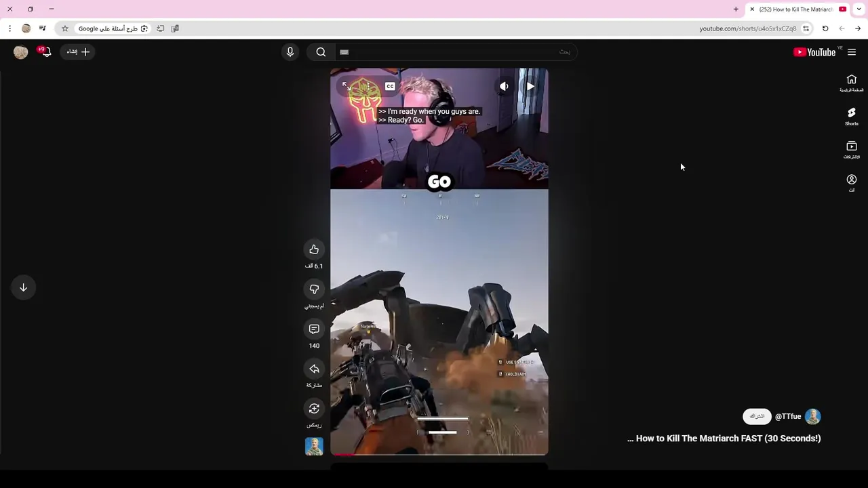Open Chrome media control icon

42,28
